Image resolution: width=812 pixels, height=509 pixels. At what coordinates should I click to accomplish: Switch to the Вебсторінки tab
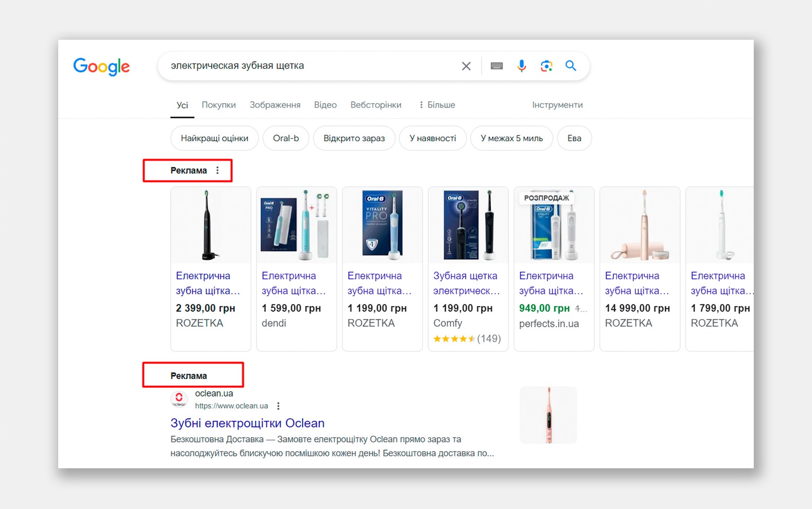coord(376,105)
